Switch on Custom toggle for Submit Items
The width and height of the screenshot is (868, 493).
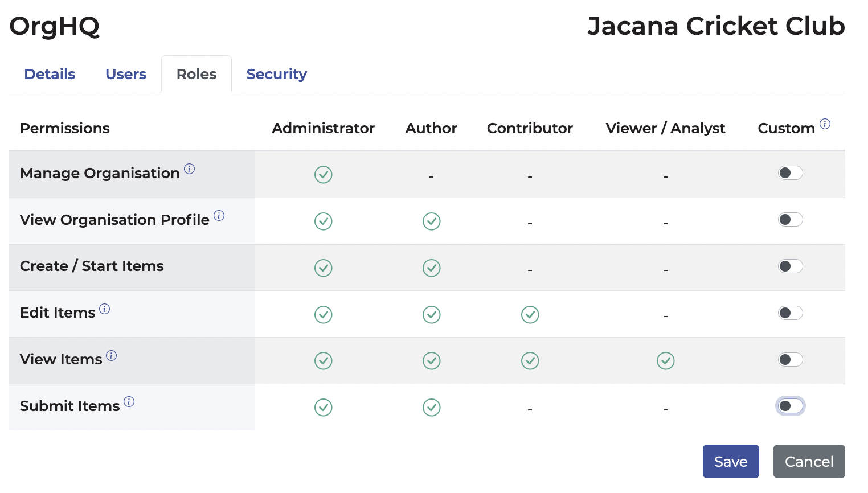[791, 406]
